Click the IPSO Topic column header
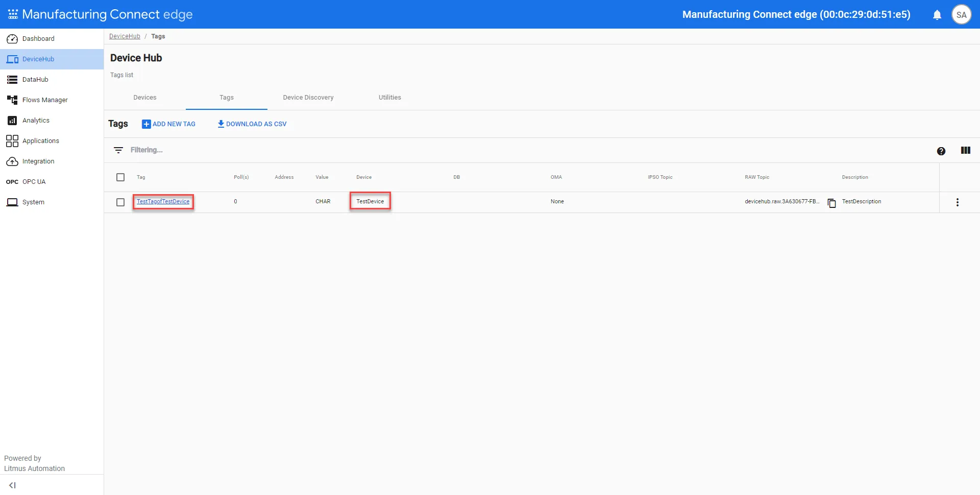 tap(660, 177)
